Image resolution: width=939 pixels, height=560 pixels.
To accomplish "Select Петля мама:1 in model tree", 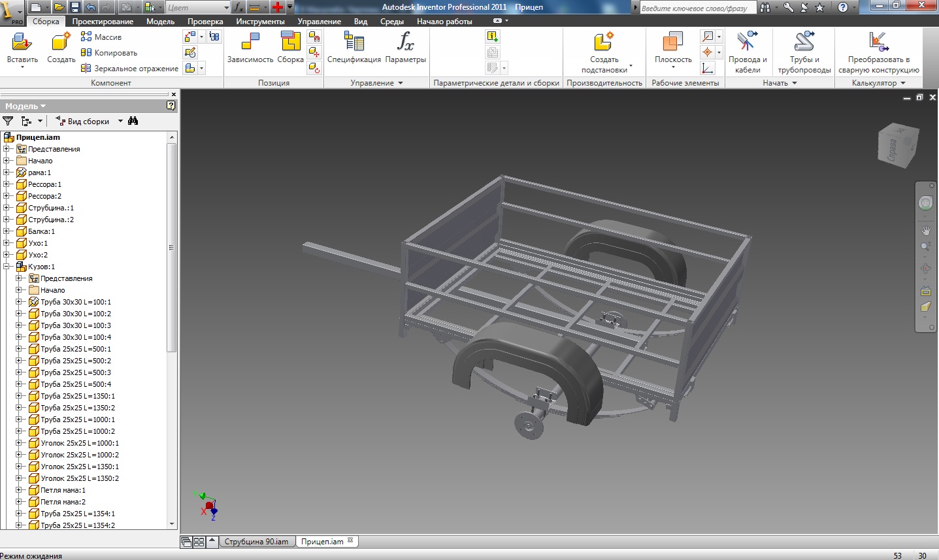I will [63, 490].
